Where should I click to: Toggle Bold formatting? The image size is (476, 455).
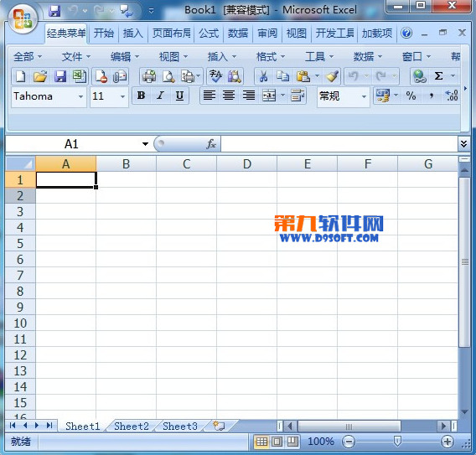141,96
